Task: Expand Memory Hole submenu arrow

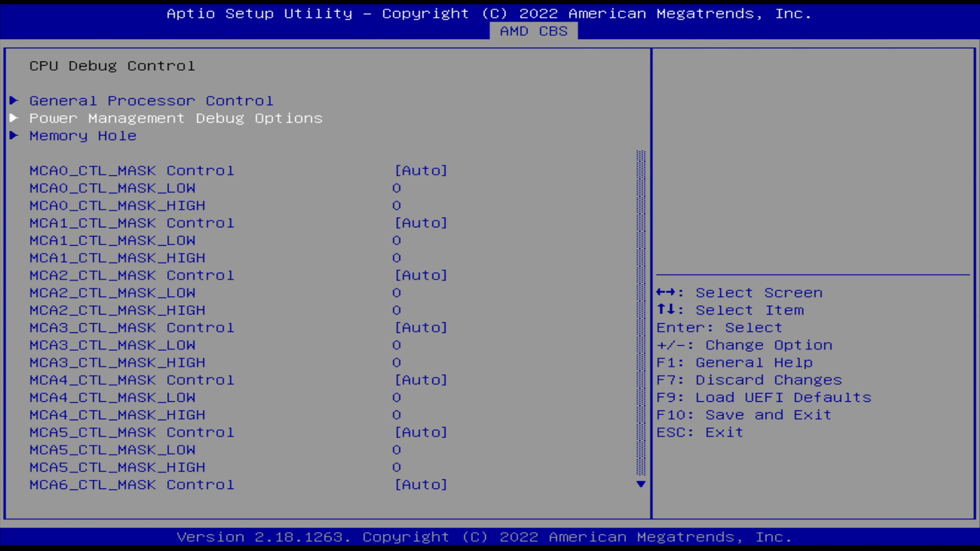Action: click(x=14, y=136)
